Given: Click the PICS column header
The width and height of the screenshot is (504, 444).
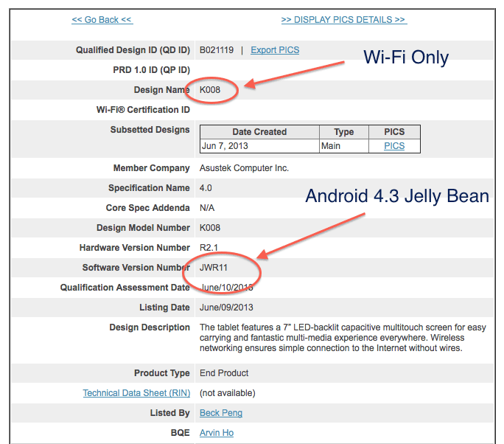Looking at the screenshot, I should pyautogui.click(x=394, y=132).
